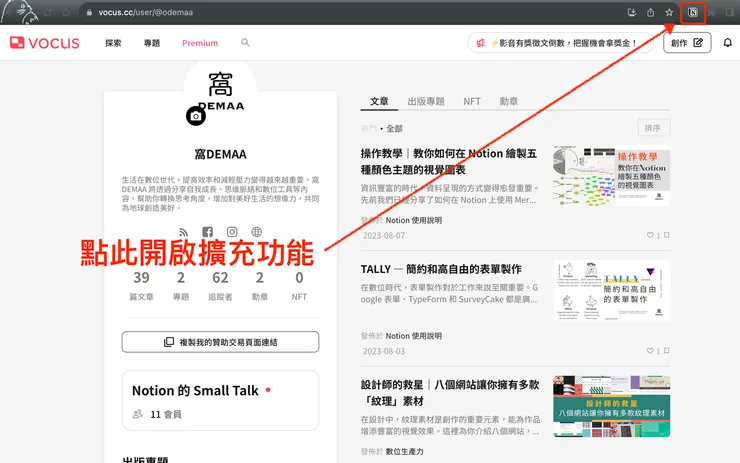
Task: Click the Vocus logo
Action: (44, 43)
